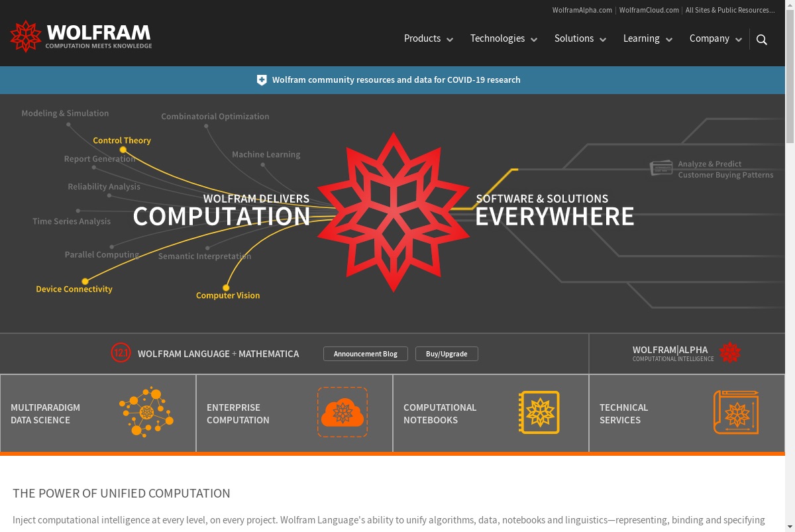Expand the Solutions dropdown chevron
The width and height of the screenshot is (795, 532).
(603, 40)
